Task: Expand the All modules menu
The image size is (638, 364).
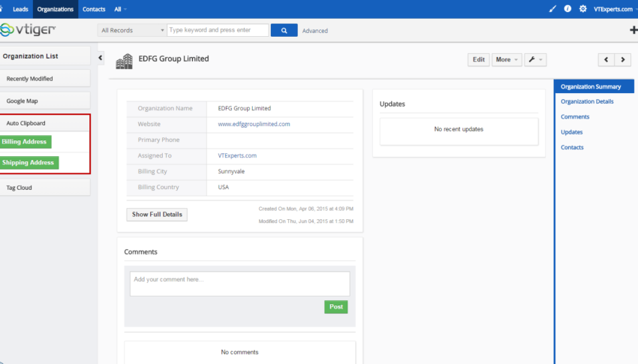Action: 120,9
